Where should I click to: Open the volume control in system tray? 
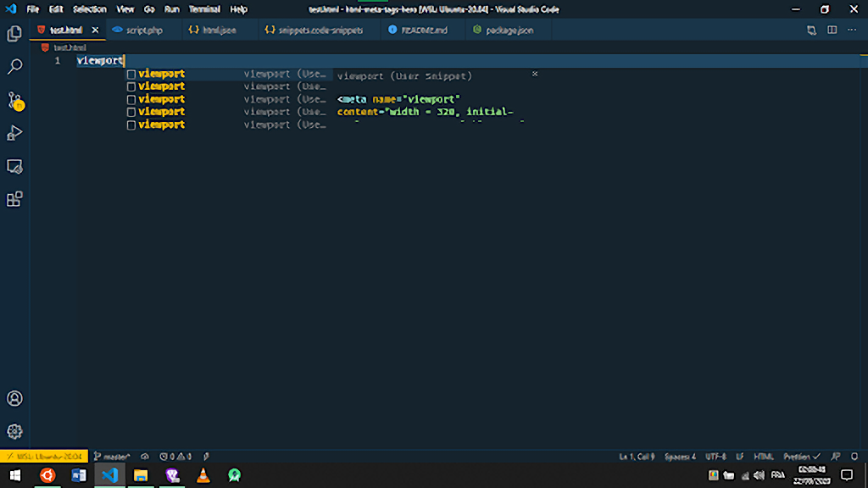pos(759,475)
